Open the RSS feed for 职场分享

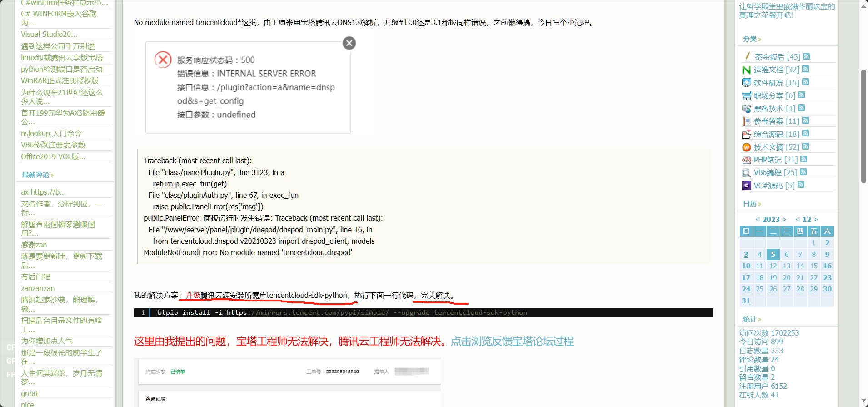802,95
